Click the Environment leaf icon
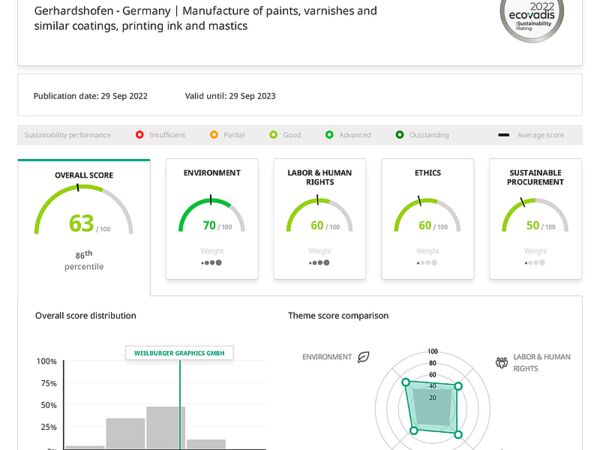This screenshot has height=450, width=600. (x=363, y=357)
